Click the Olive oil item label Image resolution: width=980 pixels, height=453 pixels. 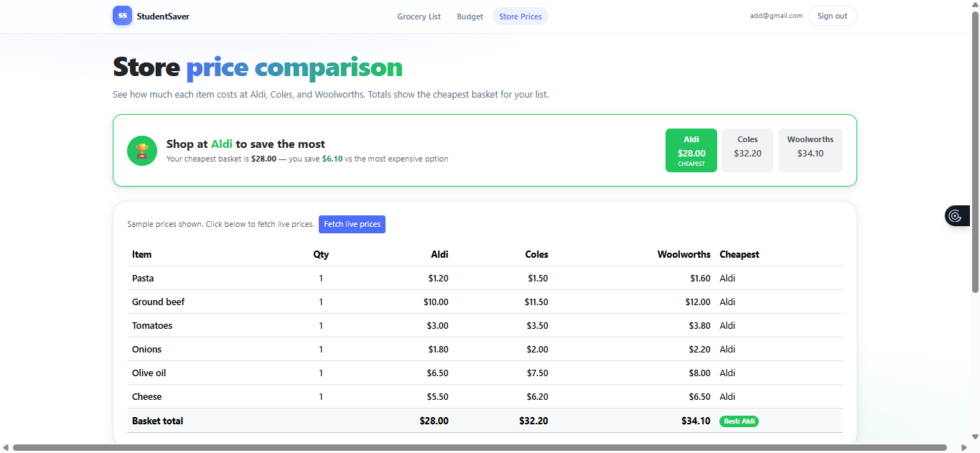pyautogui.click(x=149, y=373)
